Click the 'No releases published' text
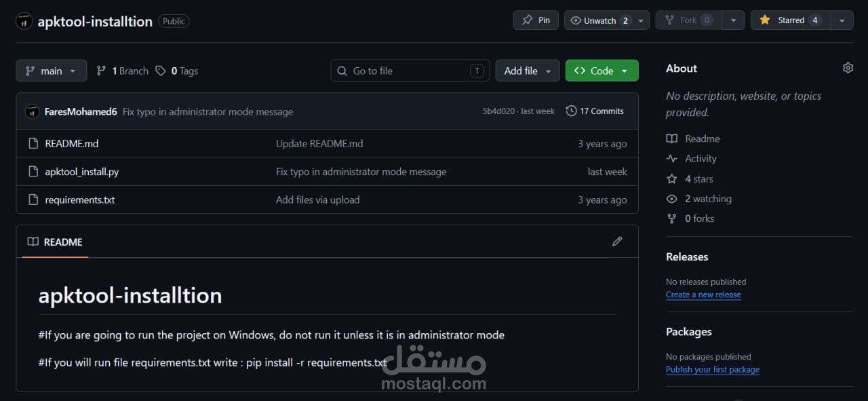The width and height of the screenshot is (868, 401). point(706,282)
